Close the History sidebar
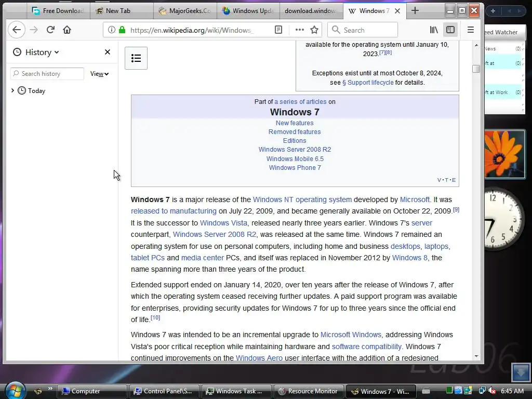This screenshot has width=532, height=399. [x=107, y=52]
